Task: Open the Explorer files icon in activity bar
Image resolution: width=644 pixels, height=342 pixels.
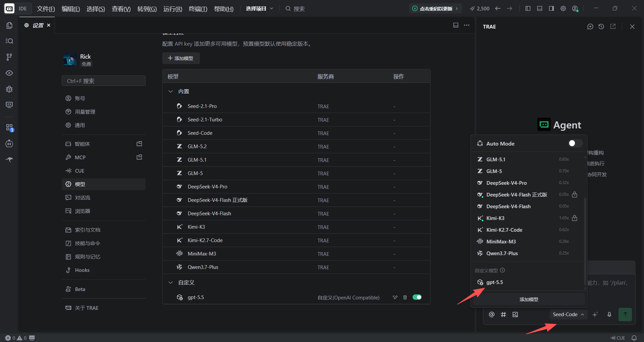Action: [x=9, y=25]
